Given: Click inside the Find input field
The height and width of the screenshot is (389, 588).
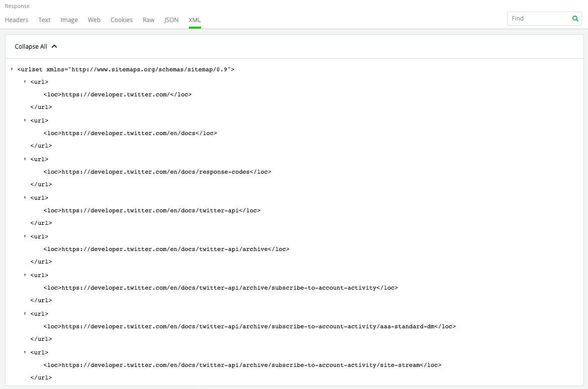Looking at the screenshot, I should (x=538, y=18).
